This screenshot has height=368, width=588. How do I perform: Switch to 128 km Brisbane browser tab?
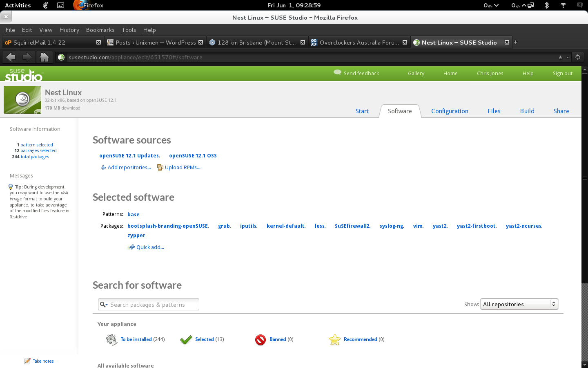click(257, 43)
